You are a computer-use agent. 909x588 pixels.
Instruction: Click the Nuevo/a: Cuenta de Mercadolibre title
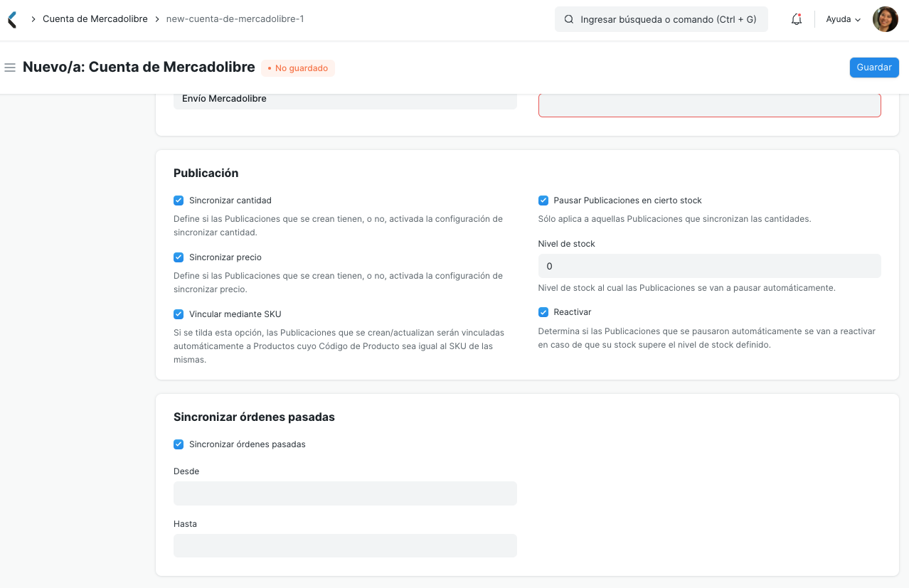click(x=139, y=67)
